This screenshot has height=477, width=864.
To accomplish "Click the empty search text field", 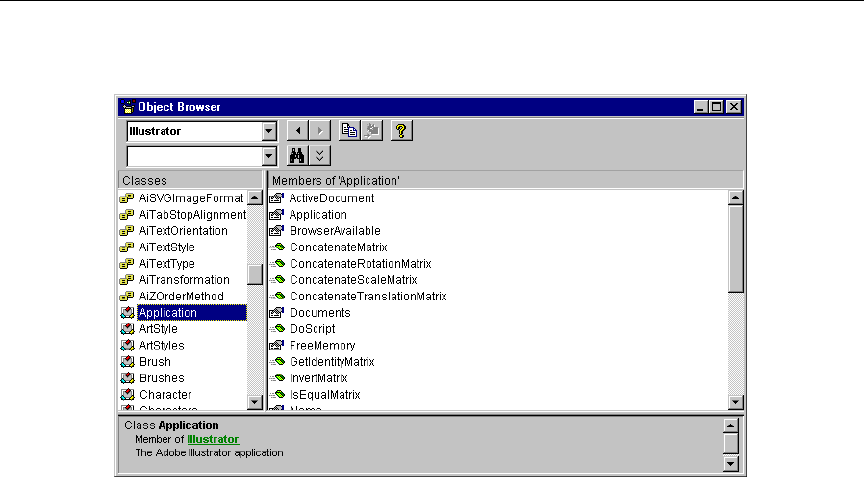I will [195, 156].
